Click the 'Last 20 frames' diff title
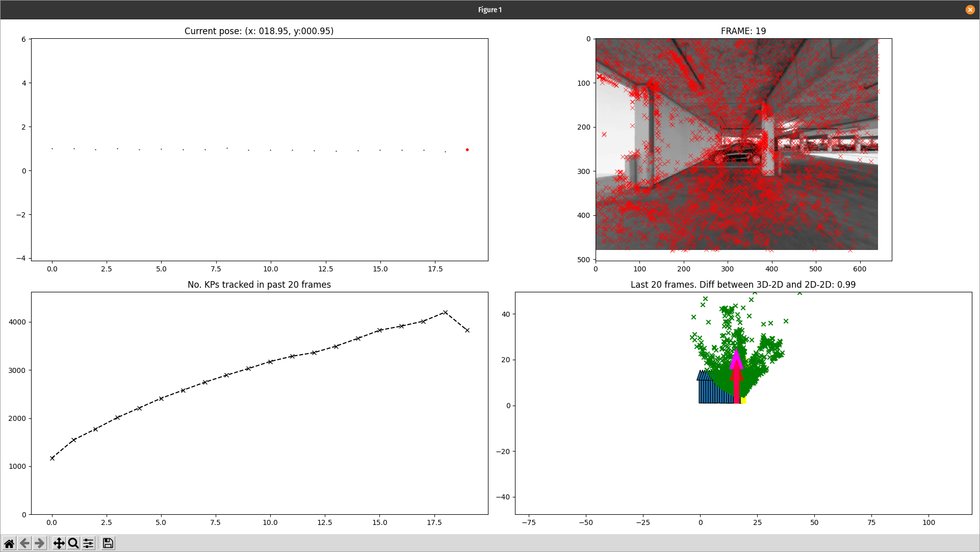 pyautogui.click(x=743, y=285)
